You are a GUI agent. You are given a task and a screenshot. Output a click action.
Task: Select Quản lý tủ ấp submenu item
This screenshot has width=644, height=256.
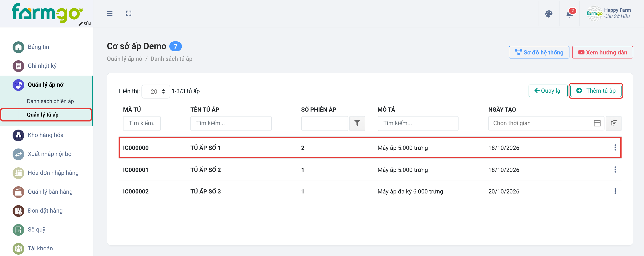[x=43, y=115]
